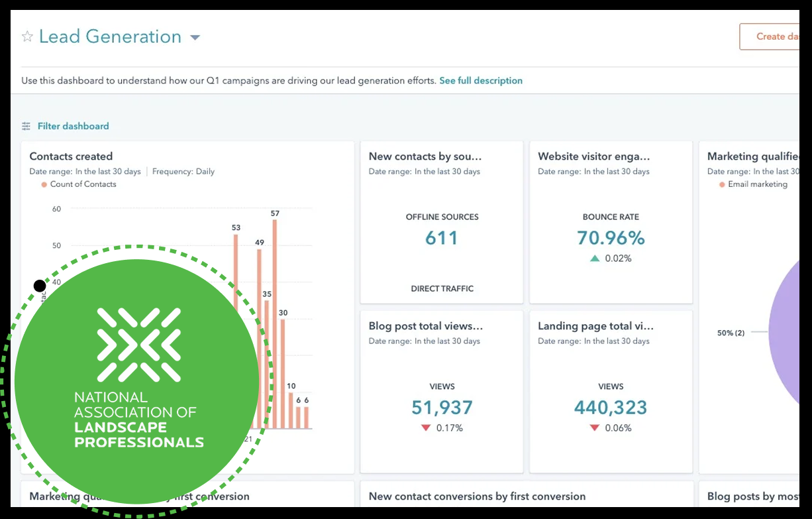Click the filter sliders icon
812x519 pixels.
[26, 126]
